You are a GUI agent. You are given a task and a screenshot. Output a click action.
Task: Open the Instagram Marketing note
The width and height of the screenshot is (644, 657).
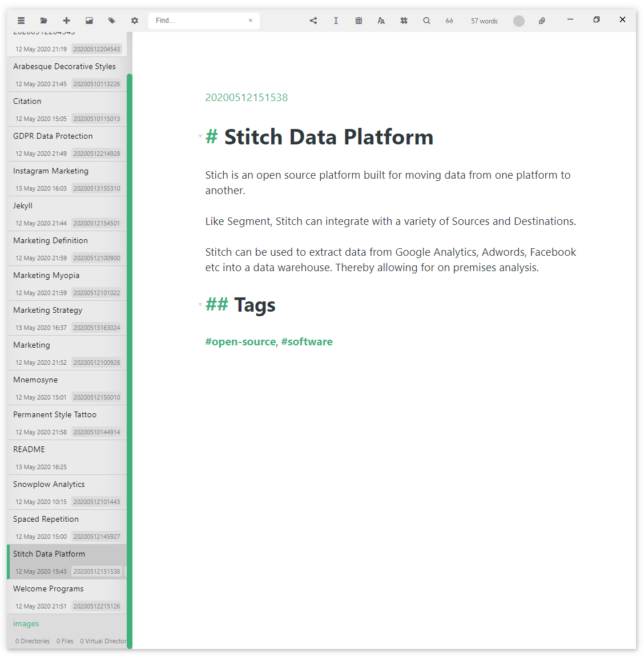click(67, 179)
